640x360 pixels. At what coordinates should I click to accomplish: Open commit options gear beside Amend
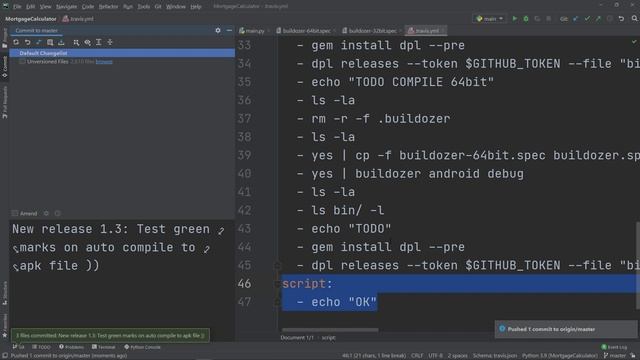pyautogui.click(x=46, y=213)
